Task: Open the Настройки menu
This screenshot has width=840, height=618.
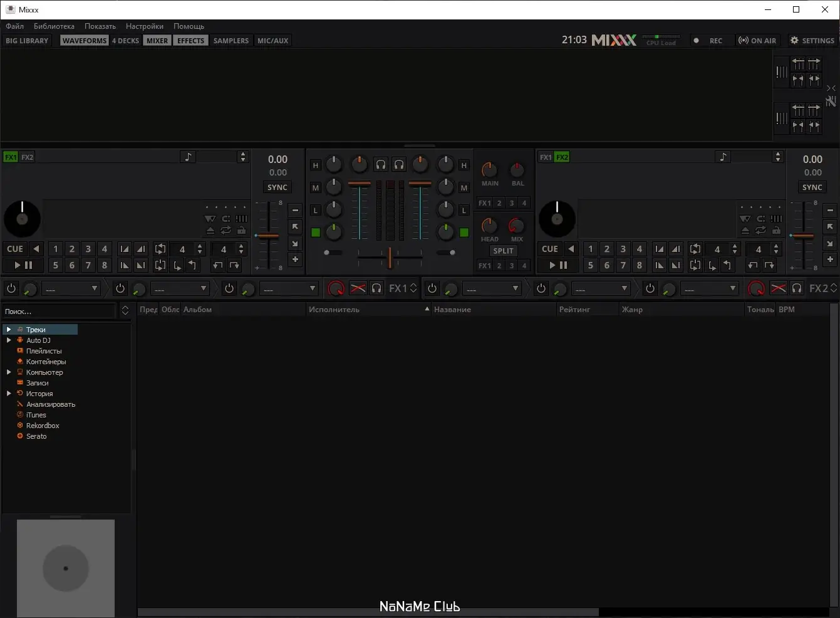Action: point(145,26)
